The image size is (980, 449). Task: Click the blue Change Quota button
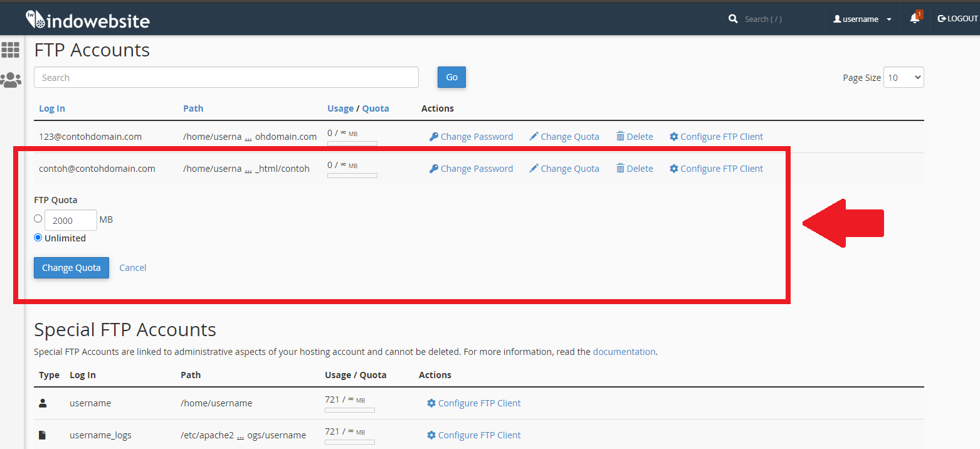click(x=71, y=268)
